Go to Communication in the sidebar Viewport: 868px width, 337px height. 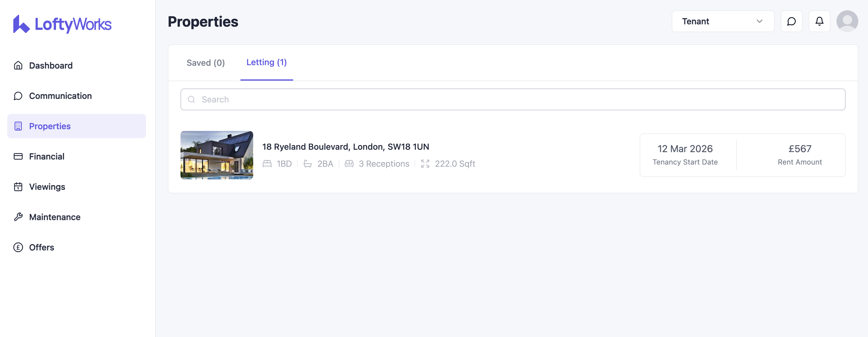pyautogui.click(x=60, y=96)
